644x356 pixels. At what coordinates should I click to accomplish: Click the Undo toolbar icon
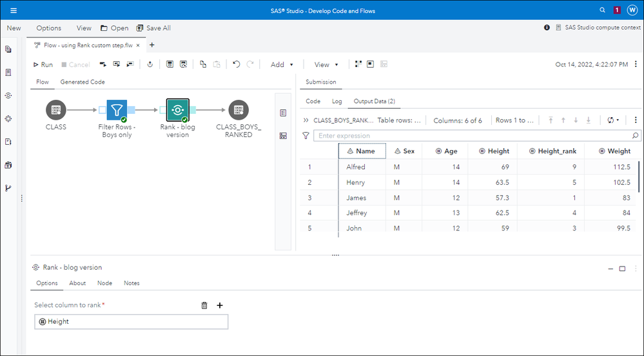point(236,64)
